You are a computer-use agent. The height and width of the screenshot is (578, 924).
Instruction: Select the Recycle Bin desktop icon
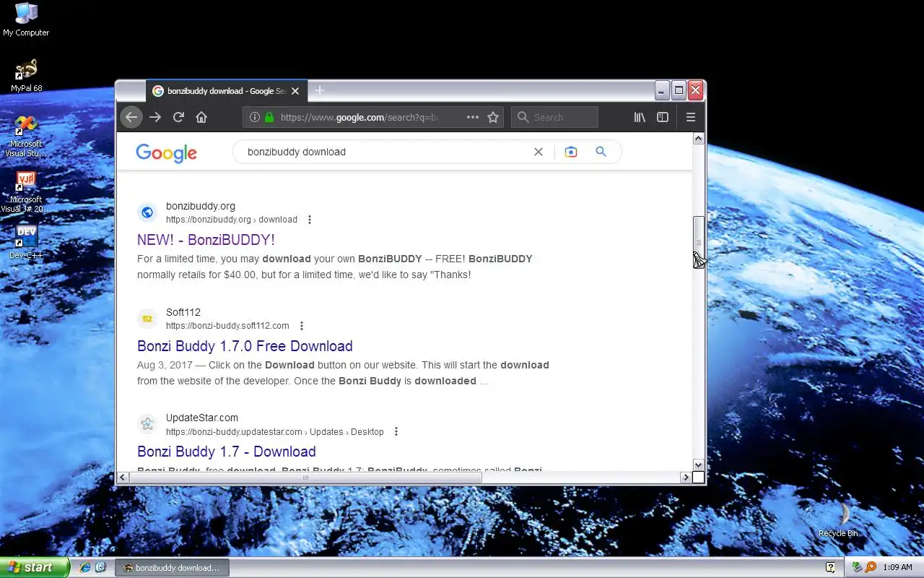coord(838,521)
